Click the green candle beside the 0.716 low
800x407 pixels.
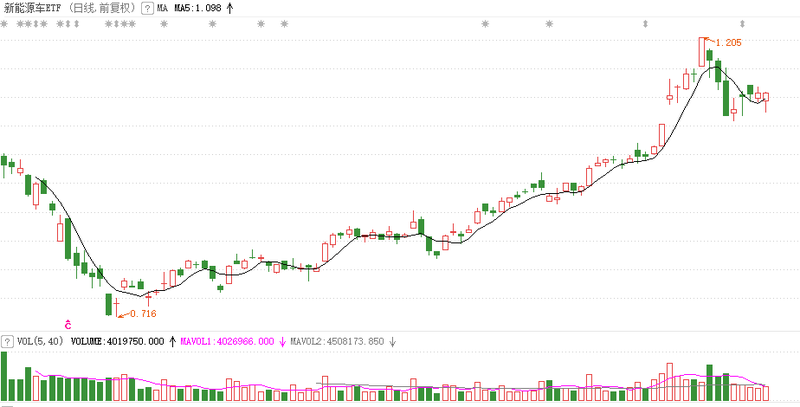109,304
